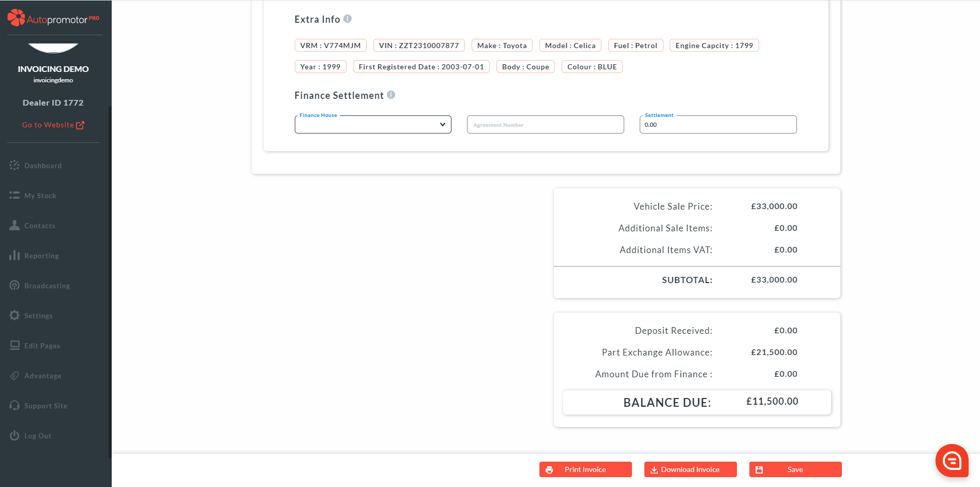Click the Broadcasting signal icon
Screen dimensions: 980x487
pos(14,286)
